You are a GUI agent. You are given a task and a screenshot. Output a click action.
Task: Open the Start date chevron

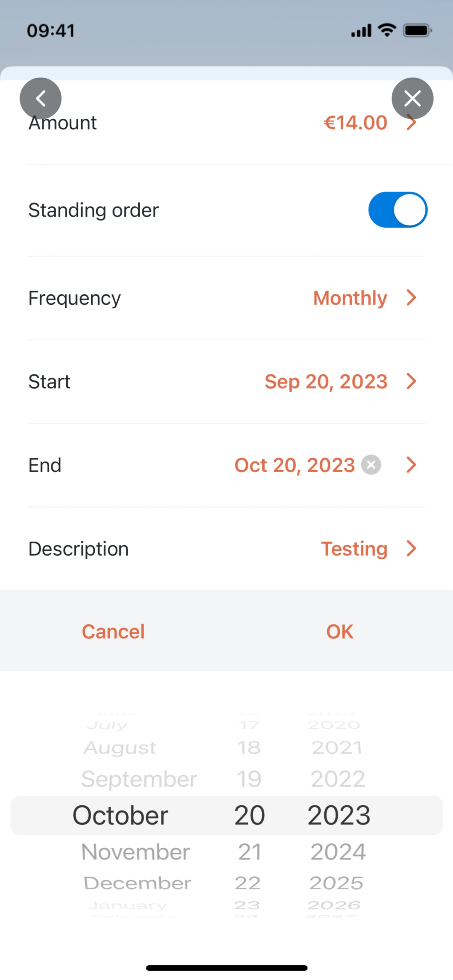411,381
